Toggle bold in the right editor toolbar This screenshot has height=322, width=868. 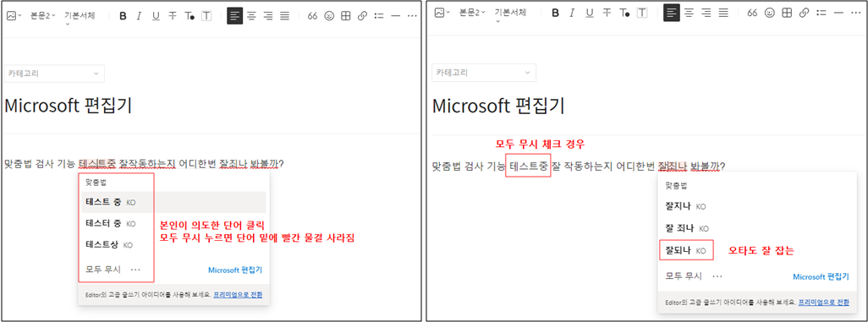pyautogui.click(x=555, y=13)
